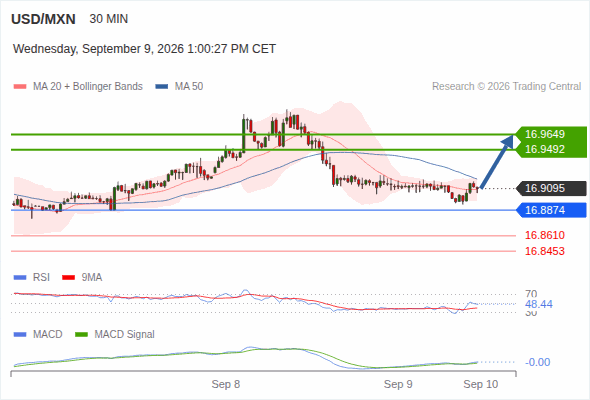The height and width of the screenshot is (400, 590).
Task: Click the RSI value 48.44
Action: (539, 304)
